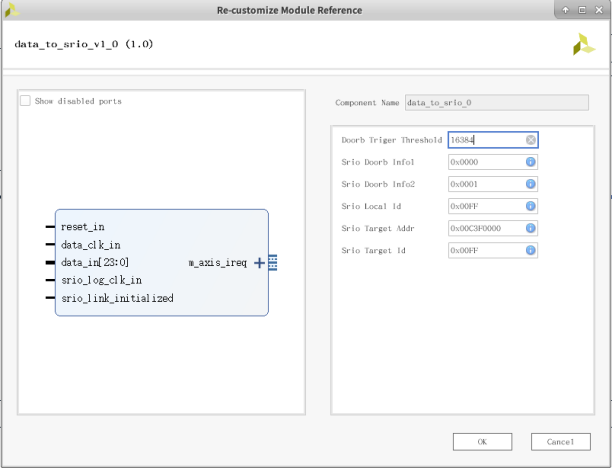Click the m_axis_ireq bus interface icon

[x=273, y=263]
